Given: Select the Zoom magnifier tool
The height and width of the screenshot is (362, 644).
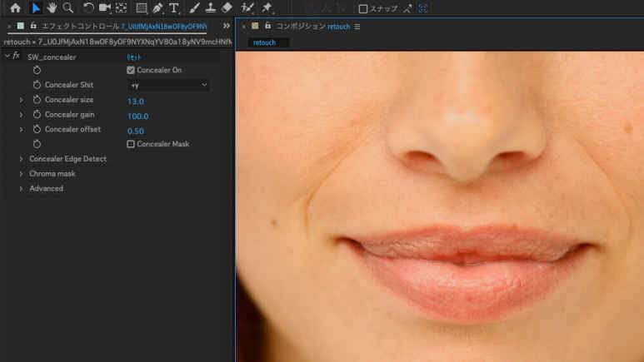Looking at the screenshot, I should click(x=67, y=8).
